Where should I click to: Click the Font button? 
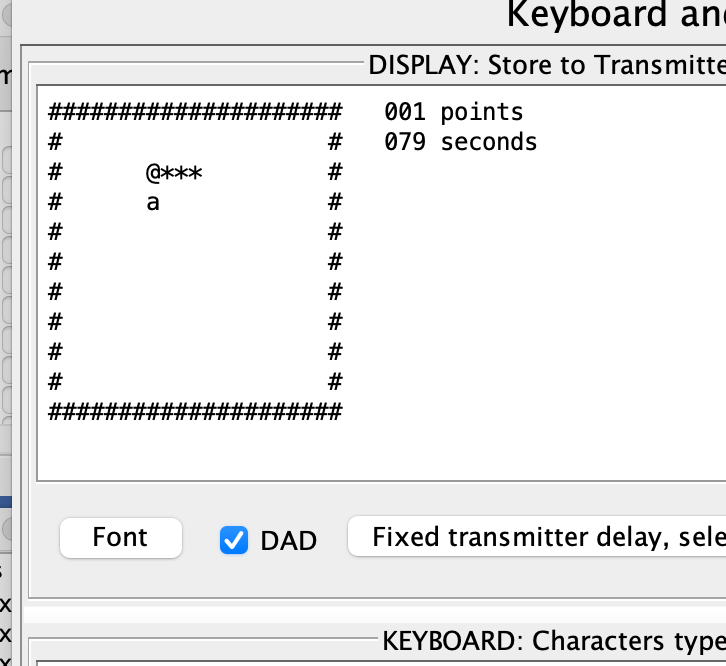click(x=120, y=538)
